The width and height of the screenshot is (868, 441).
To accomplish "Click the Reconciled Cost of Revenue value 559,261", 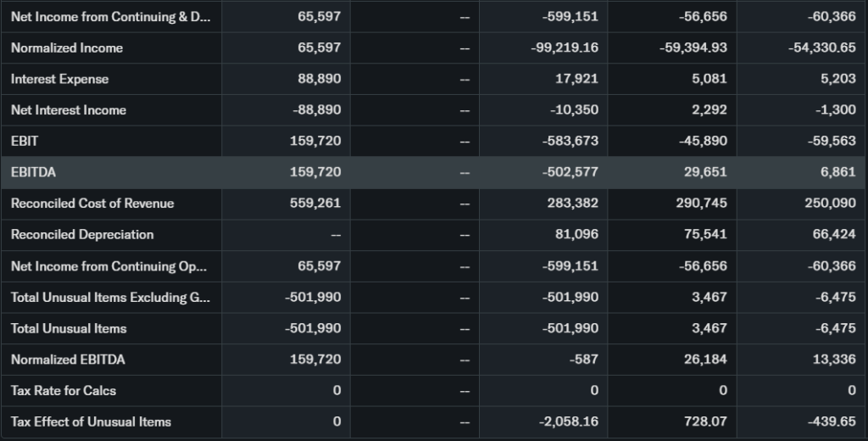I will [316, 204].
